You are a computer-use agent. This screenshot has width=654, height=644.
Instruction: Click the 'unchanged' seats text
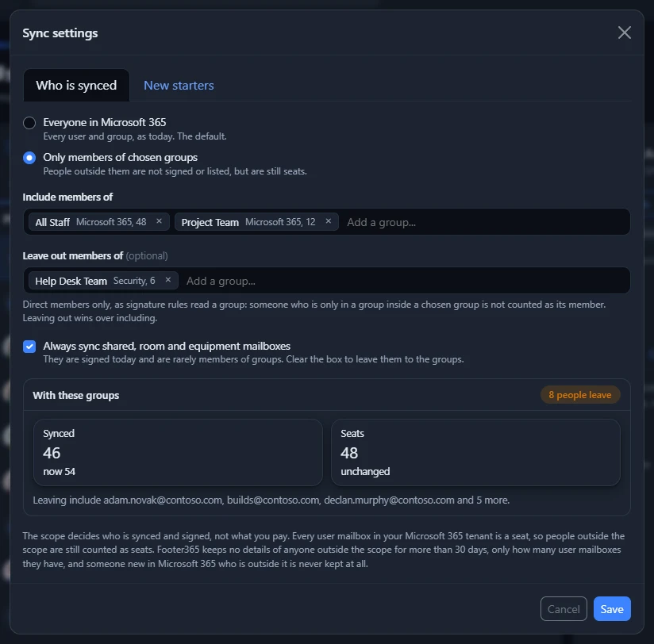coord(365,471)
